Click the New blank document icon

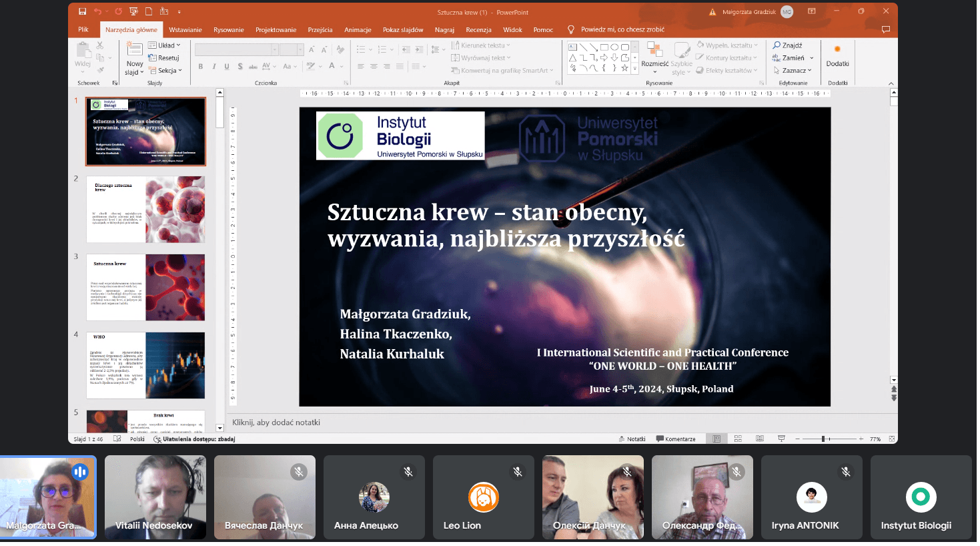click(149, 11)
